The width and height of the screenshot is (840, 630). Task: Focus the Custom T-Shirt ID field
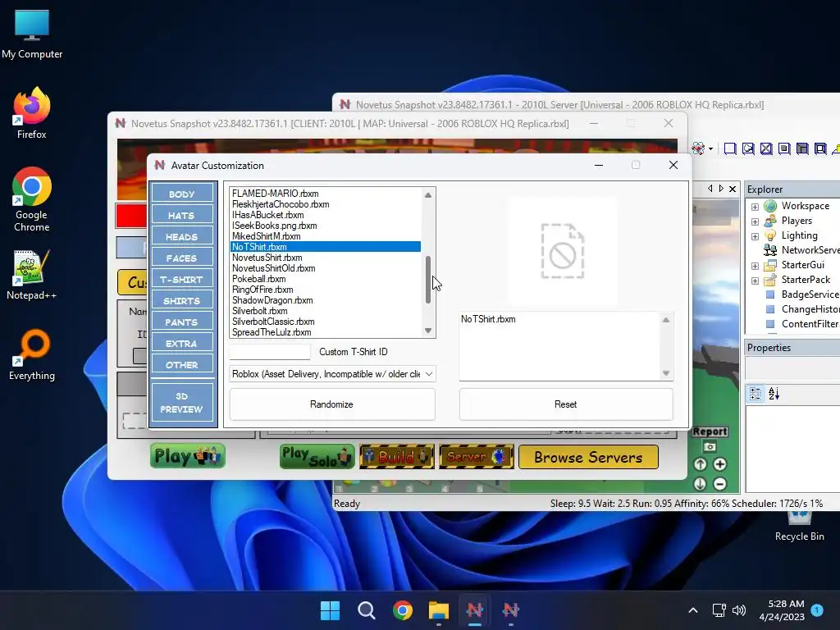point(270,352)
